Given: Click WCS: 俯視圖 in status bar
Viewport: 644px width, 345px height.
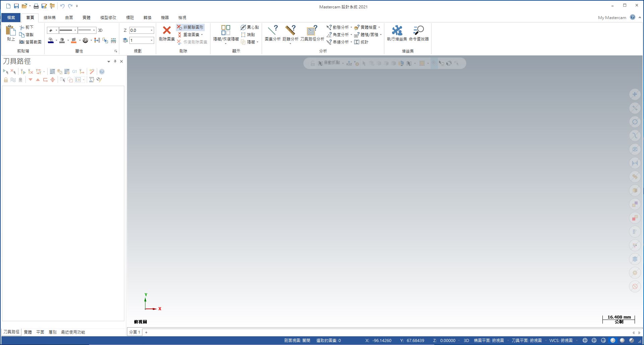Looking at the screenshot, I should pos(561,340).
